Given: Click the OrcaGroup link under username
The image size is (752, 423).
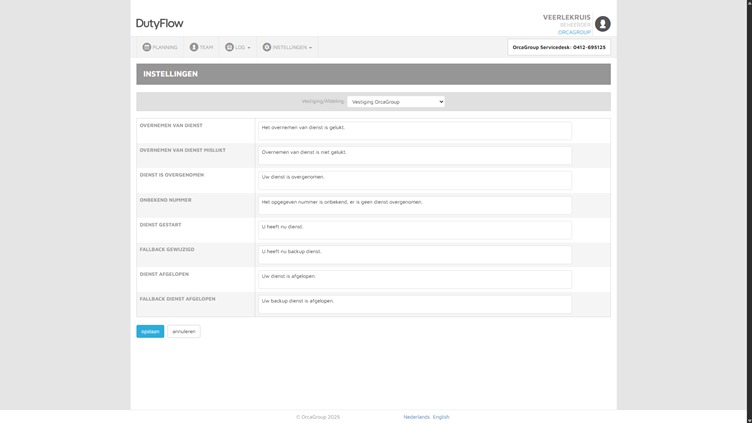Looking at the screenshot, I should pyautogui.click(x=574, y=32).
